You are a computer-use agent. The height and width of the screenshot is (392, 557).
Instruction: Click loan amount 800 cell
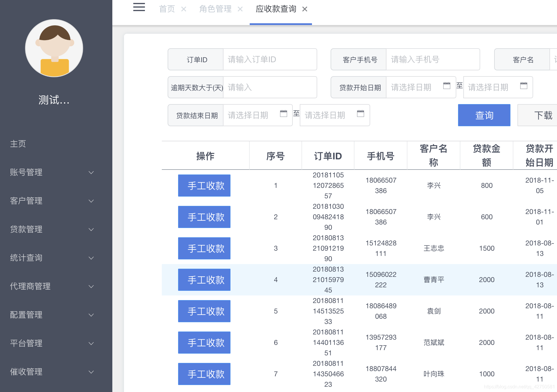point(487,186)
